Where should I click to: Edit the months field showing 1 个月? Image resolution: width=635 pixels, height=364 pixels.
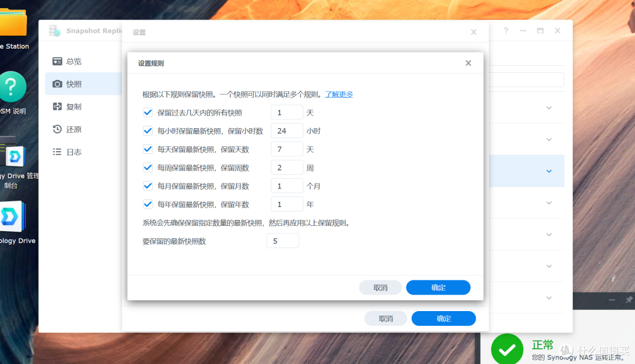click(x=287, y=186)
